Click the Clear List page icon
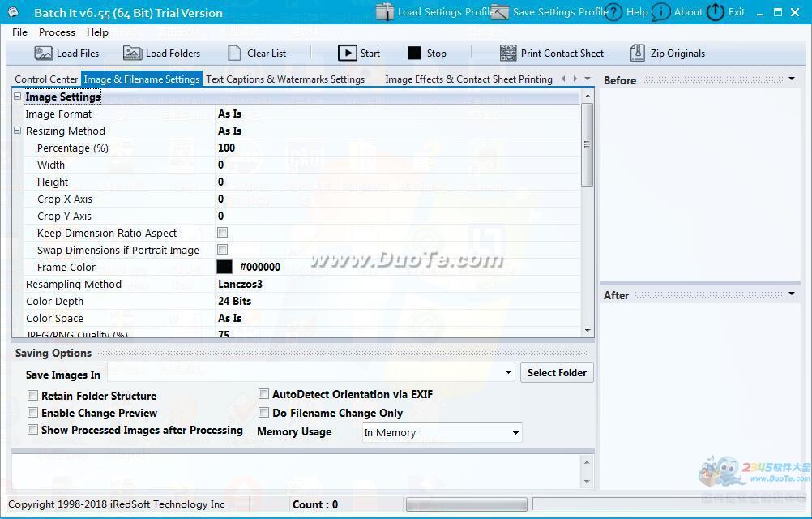Viewport: 812px width, 519px height. pos(234,53)
